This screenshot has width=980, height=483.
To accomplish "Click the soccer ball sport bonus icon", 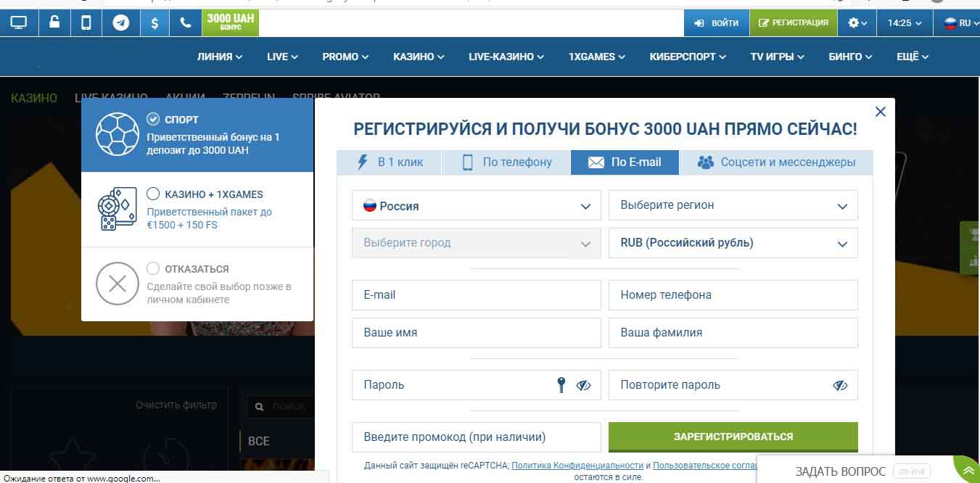I will coord(117,134).
